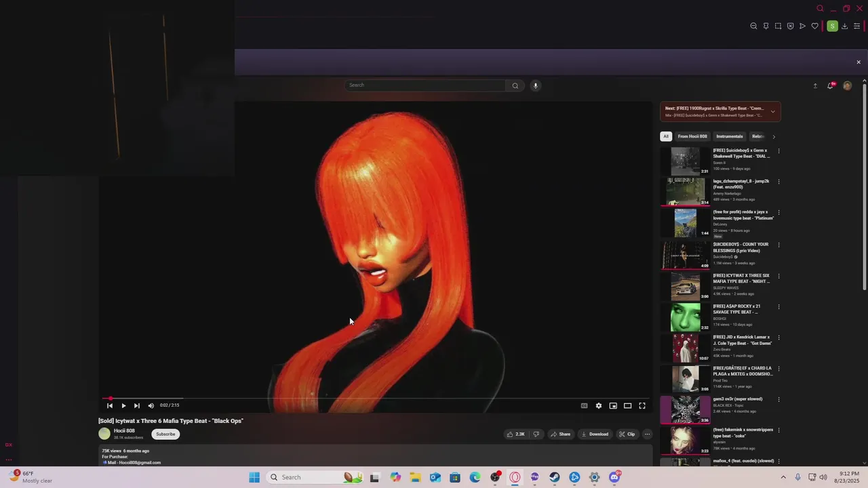Open menu for $uicideboy$ x Germ Shakewell video
Image resolution: width=868 pixels, height=488 pixels.
[778, 151]
